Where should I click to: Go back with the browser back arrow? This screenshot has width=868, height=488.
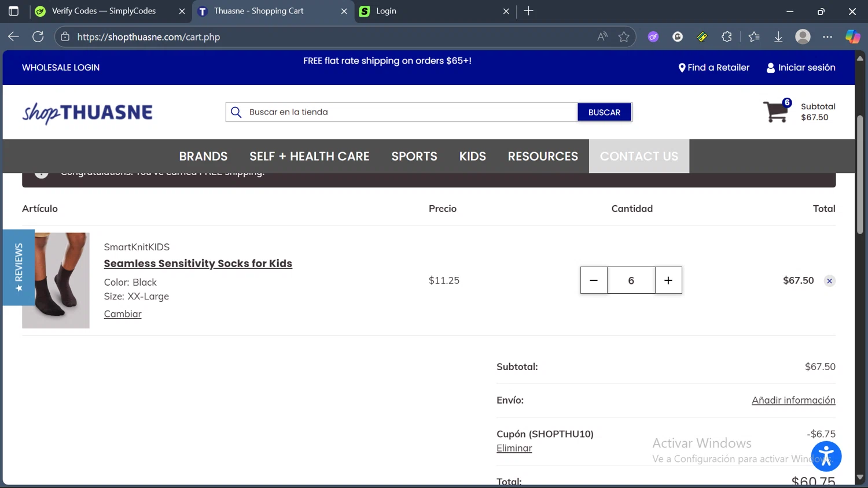pos(13,36)
